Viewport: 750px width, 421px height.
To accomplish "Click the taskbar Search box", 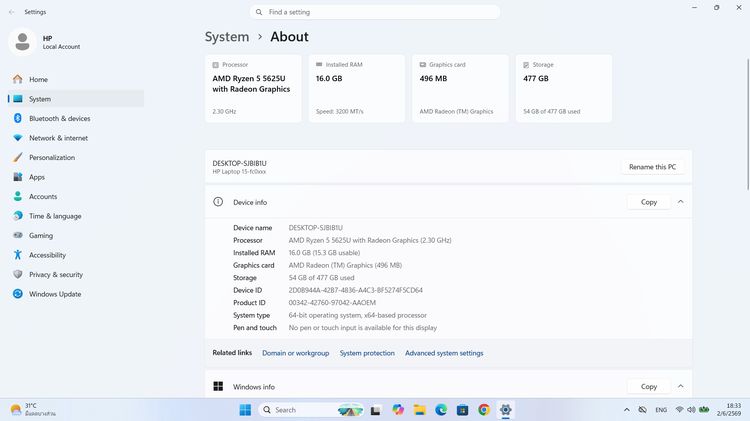I will [x=311, y=410].
